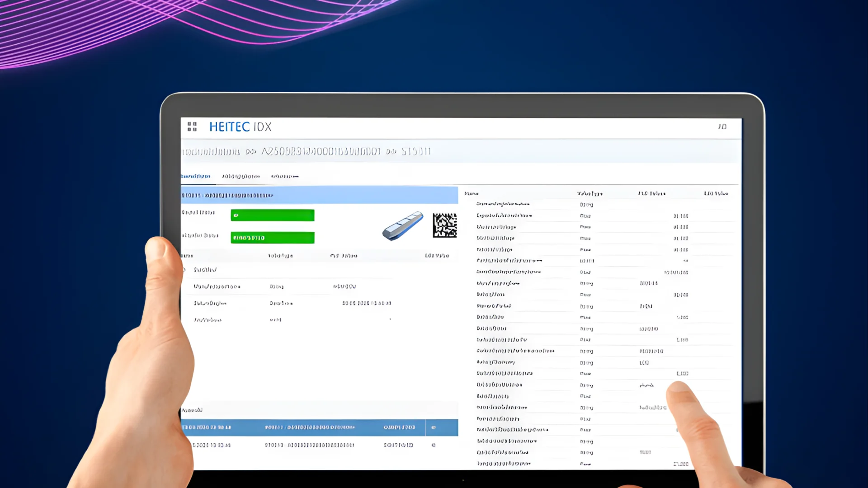Click the action icon in the highlighted blue history row

(434, 427)
